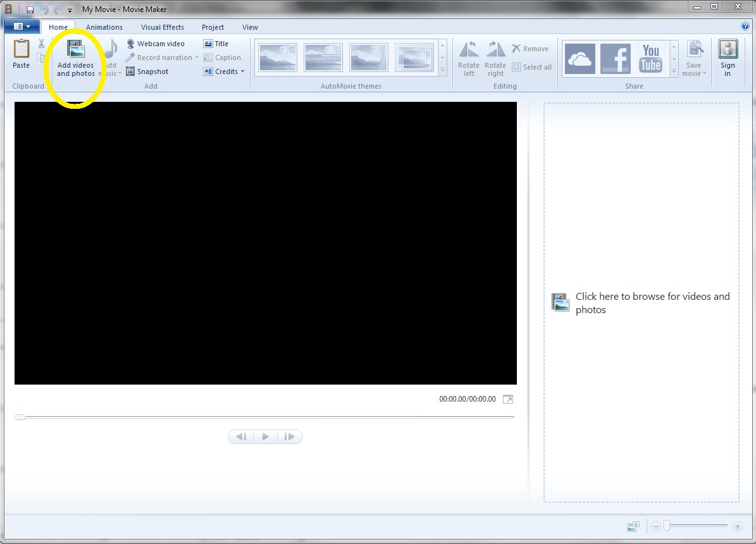Viewport: 756px width, 544px height.
Task: Click the Save movie icon
Action: click(695, 49)
